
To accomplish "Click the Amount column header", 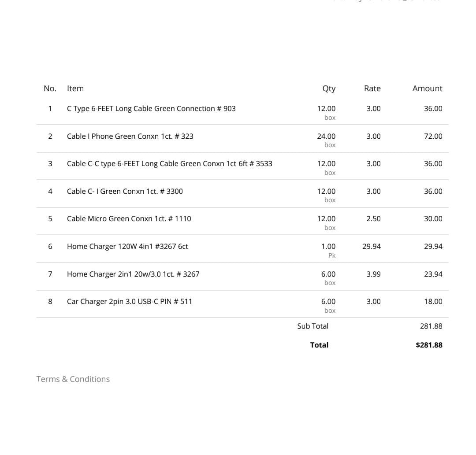I will (427, 89).
